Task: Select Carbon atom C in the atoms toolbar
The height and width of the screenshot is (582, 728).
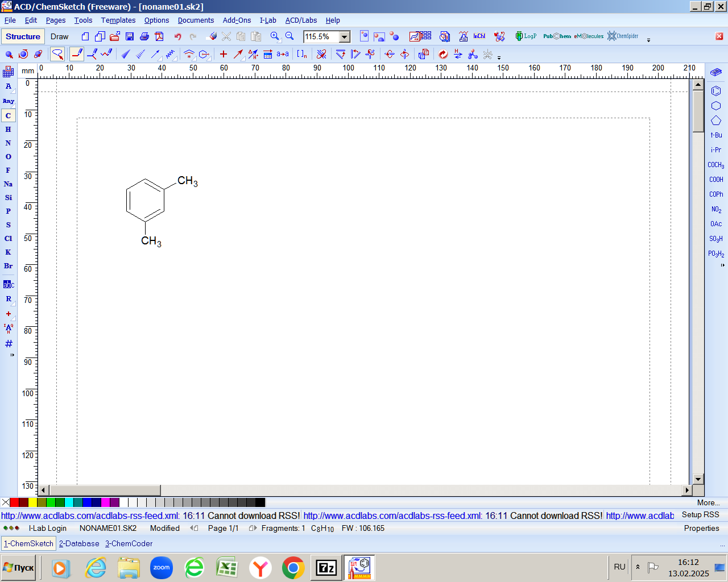Action: [x=9, y=115]
